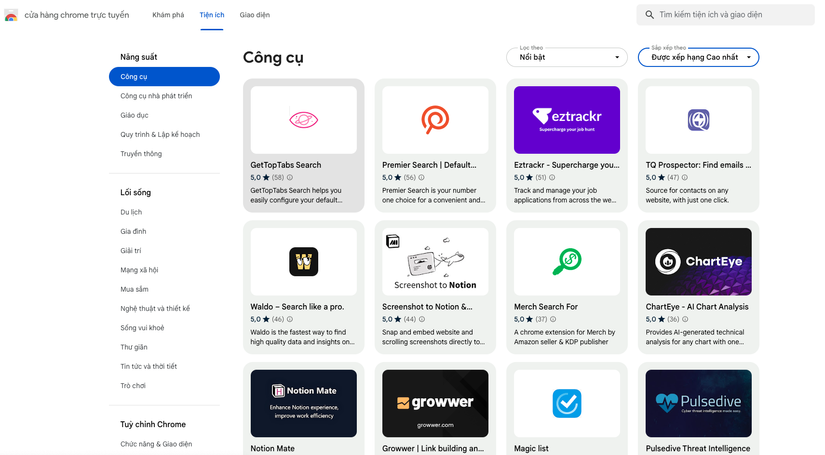Viewport: 825px width, 455px height.
Task: Open the Truyền thông category
Action: [141, 154]
